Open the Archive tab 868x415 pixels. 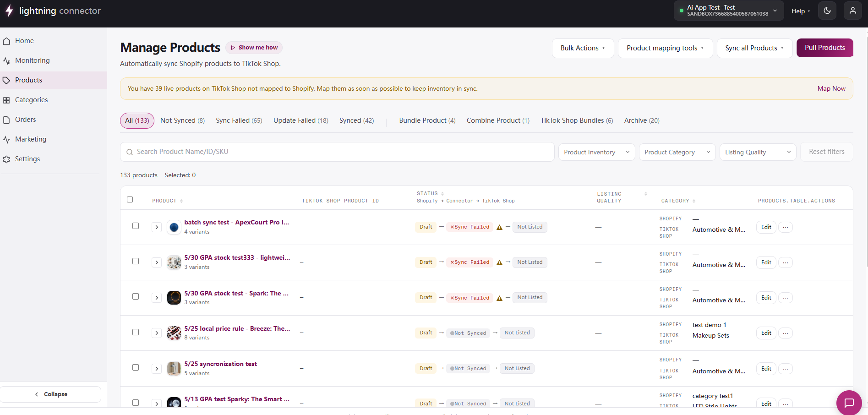[642, 120]
